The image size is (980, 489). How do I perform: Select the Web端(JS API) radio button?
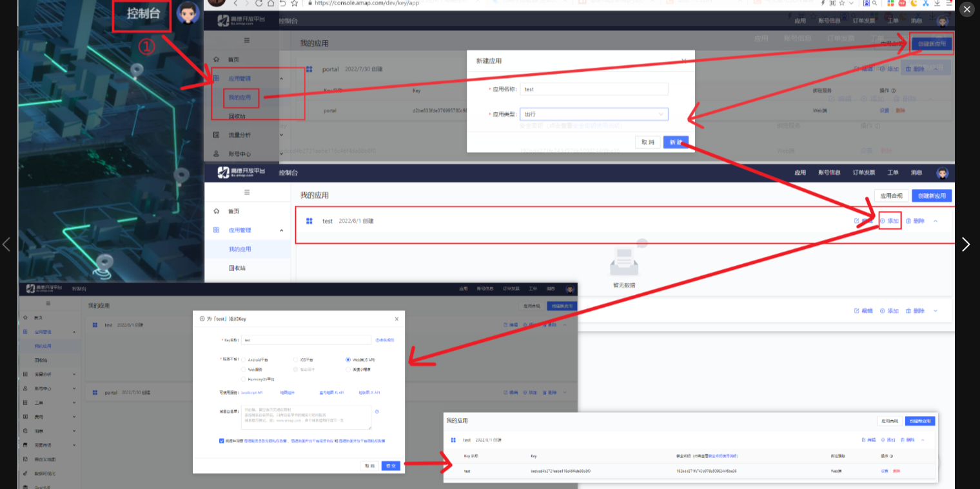(x=348, y=359)
